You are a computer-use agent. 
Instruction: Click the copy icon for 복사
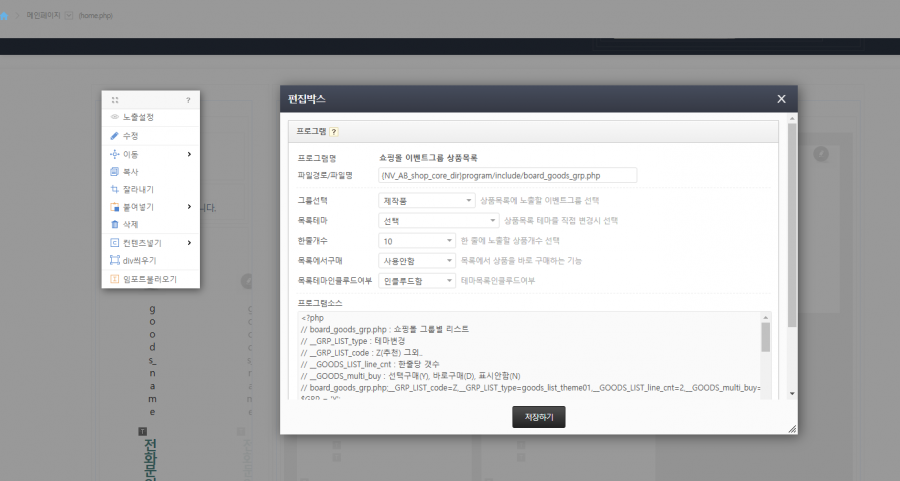click(x=114, y=172)
